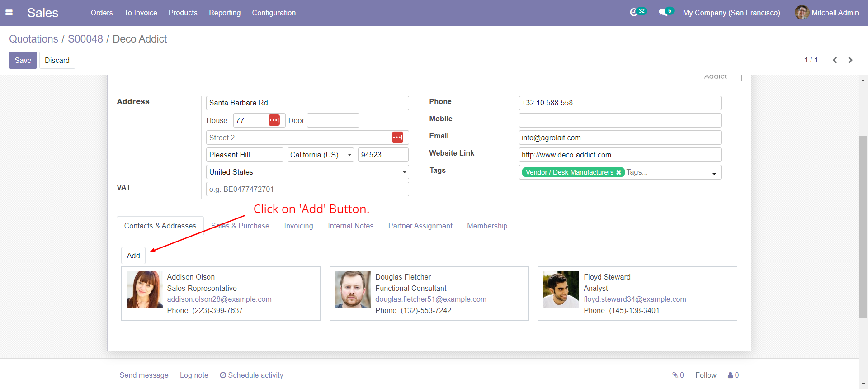Image resolution: width=868 pixels, height=389 pixels.
Task: Remove the Vendor / Desk Manufacturers tag
Action: [618, 172]
